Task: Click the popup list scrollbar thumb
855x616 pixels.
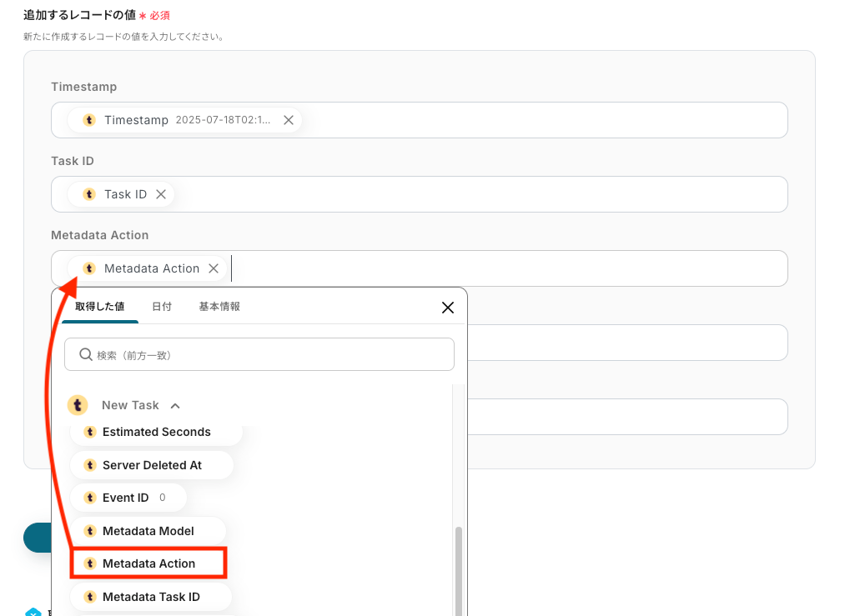Action: click(459, 571)
